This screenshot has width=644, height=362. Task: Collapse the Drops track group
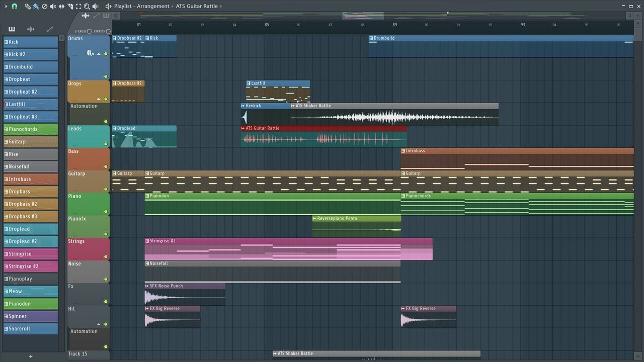coord(99,99)
